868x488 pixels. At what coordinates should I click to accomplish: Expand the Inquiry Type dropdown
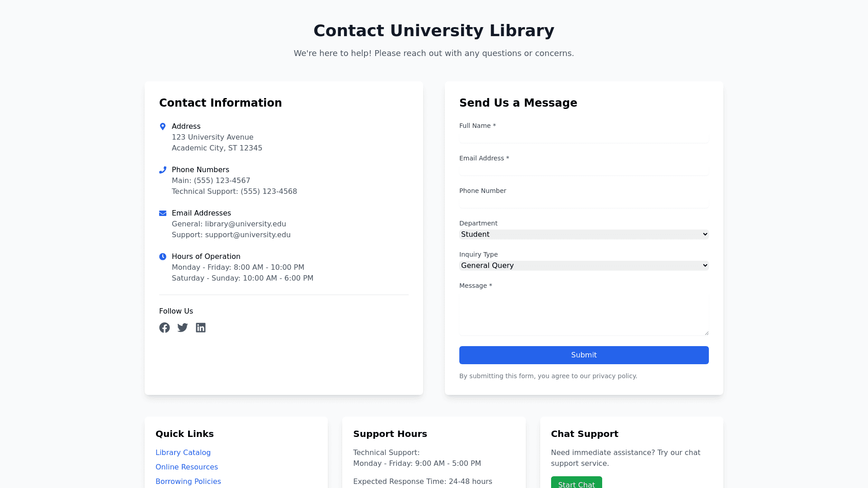(x=584, y=265)
